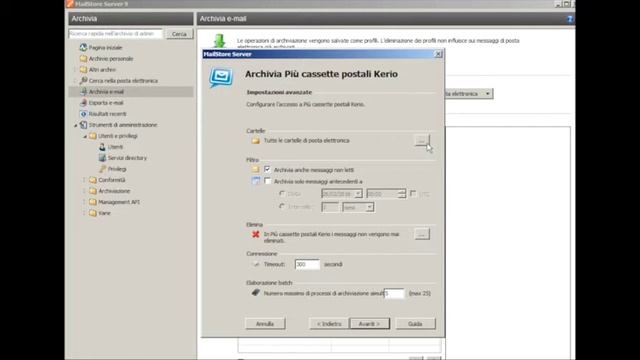640x360 pixels.
Task: Select the Archivia e-mail sidebar icon
Action: 83,92
